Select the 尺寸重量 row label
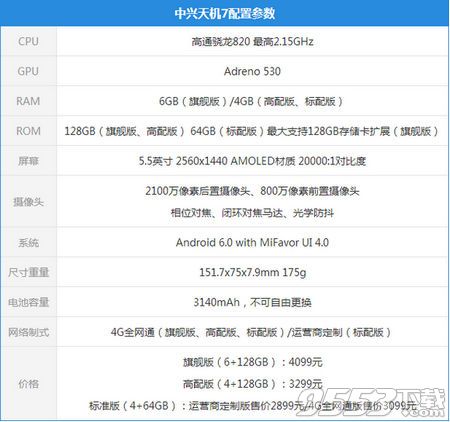The width and height of the screenshot is (450, 422). click(x=28, y=272)
